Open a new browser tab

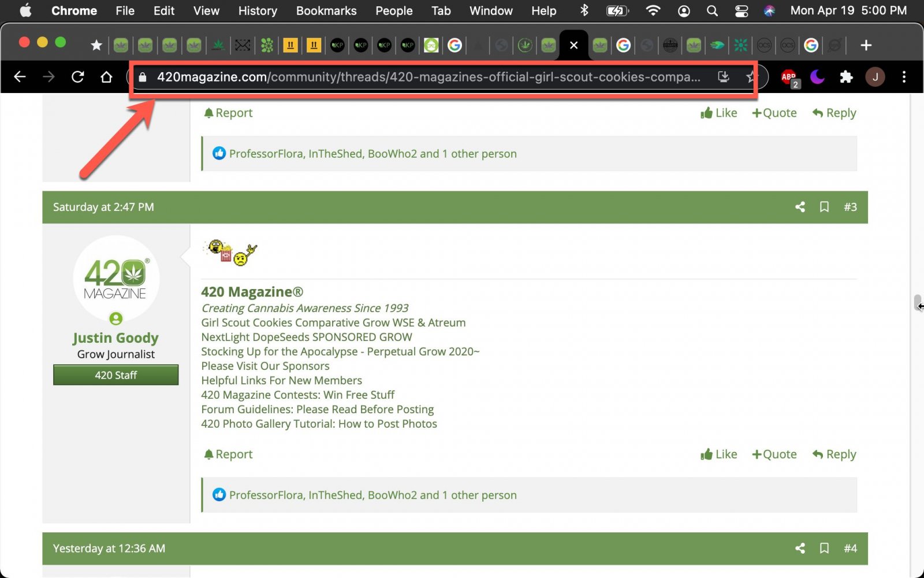866,45
